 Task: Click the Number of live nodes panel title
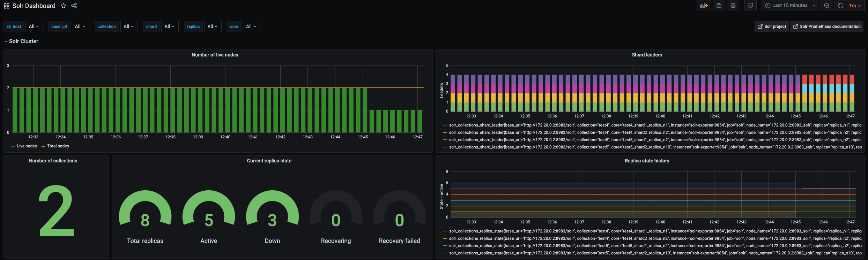(215, 55)
